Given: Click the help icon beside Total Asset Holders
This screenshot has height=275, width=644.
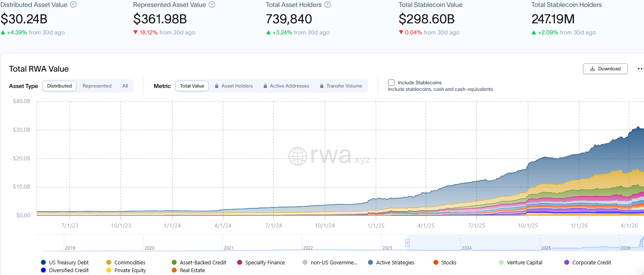Looking at the screenshot, I should coord(328,5).
